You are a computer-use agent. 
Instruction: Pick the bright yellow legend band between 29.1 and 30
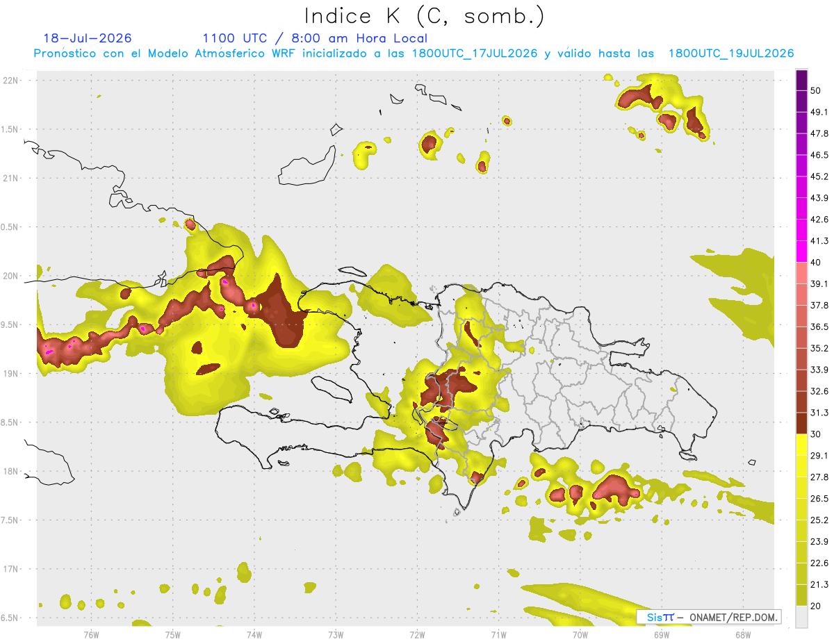tap(802, 445)
